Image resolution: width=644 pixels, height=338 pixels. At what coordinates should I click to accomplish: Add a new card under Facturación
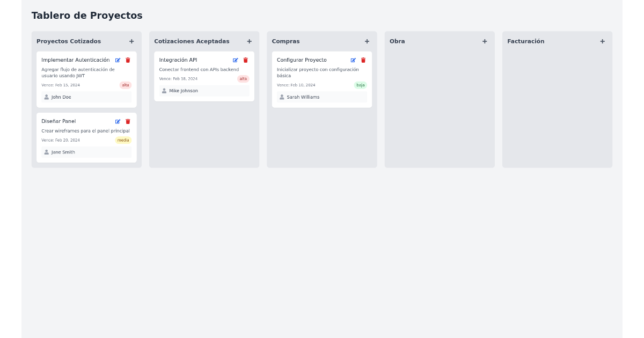pyautogui.click(x=602, y=41)
